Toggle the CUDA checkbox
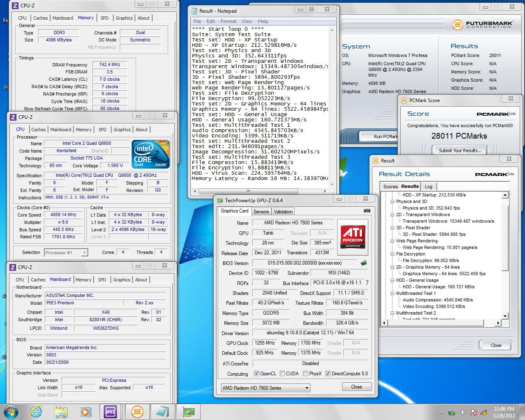The height and width of the screenshot is (420, 525). click(x=282, y=374)
